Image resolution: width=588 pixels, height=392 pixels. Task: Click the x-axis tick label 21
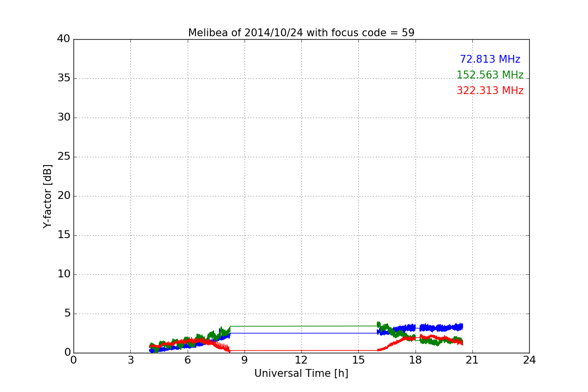point(472,360)
